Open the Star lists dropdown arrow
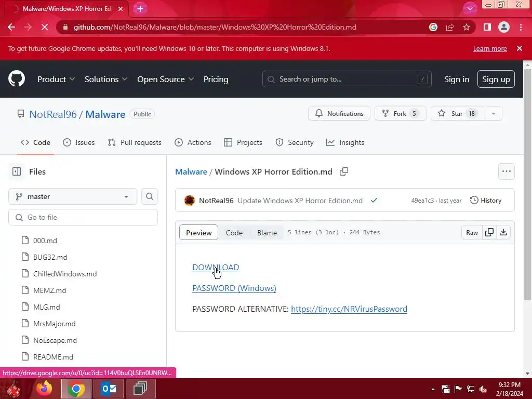The width and height of the screenshot is (532, 399). (494, 113)
